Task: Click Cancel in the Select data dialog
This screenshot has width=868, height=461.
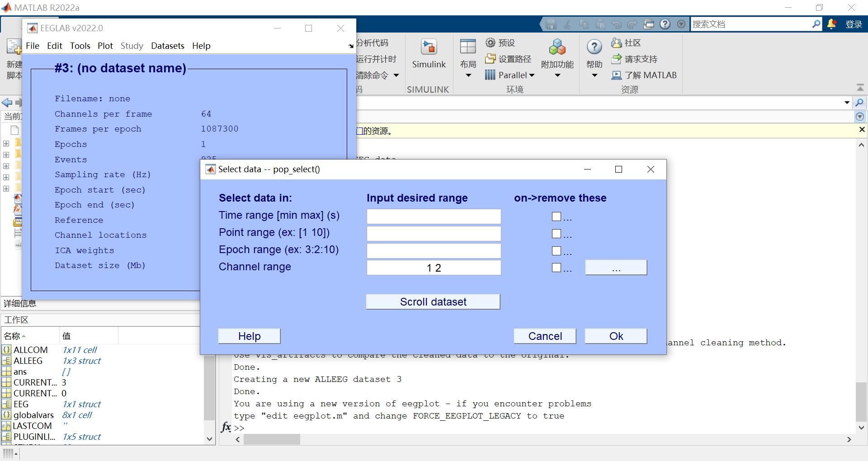Action: pyautogui.click(x=545, y=336)
